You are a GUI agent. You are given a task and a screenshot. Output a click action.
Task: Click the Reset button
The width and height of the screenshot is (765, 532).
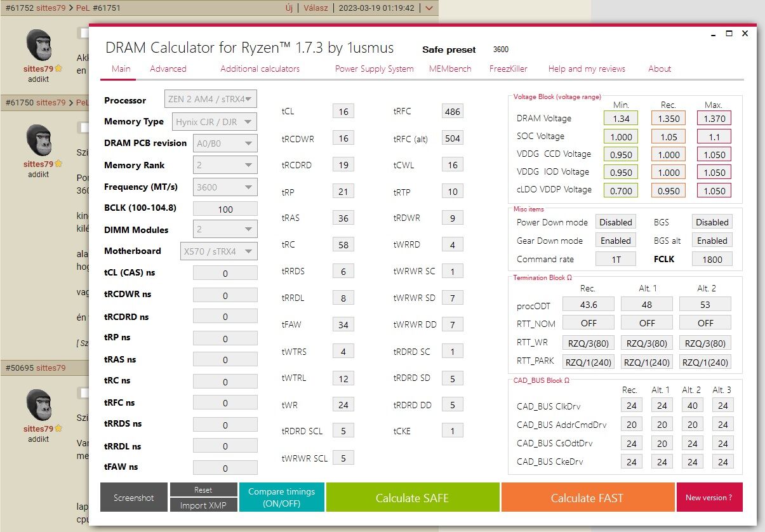(x=203, y=490)
